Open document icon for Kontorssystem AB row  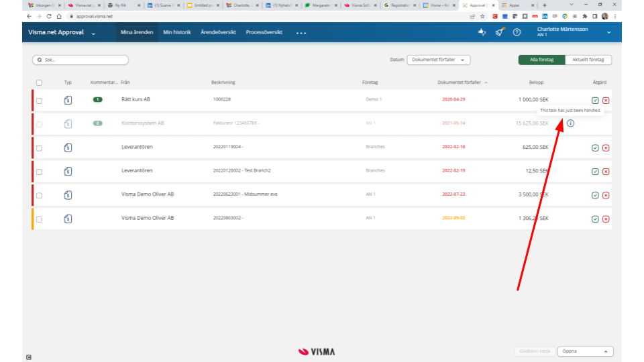point(68,123)
